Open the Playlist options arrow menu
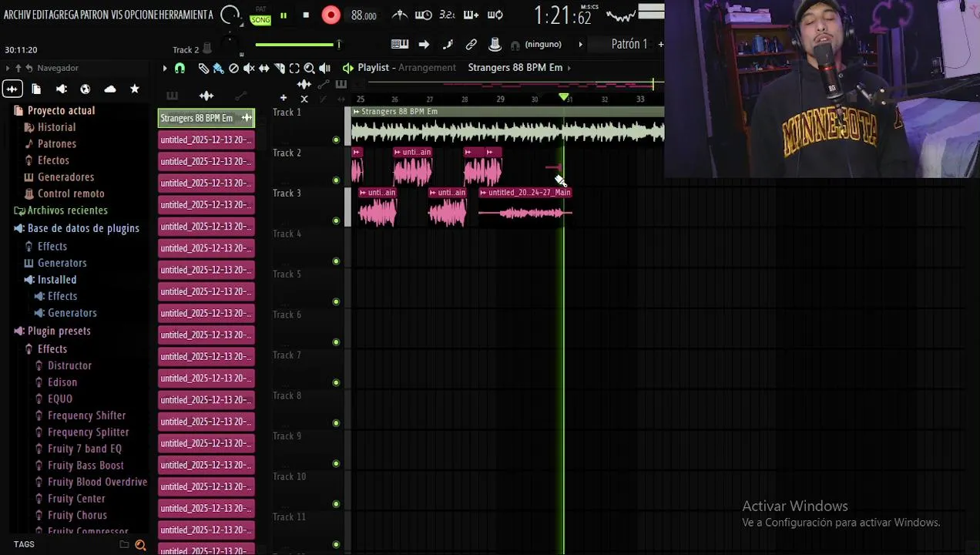 [164, 68]
